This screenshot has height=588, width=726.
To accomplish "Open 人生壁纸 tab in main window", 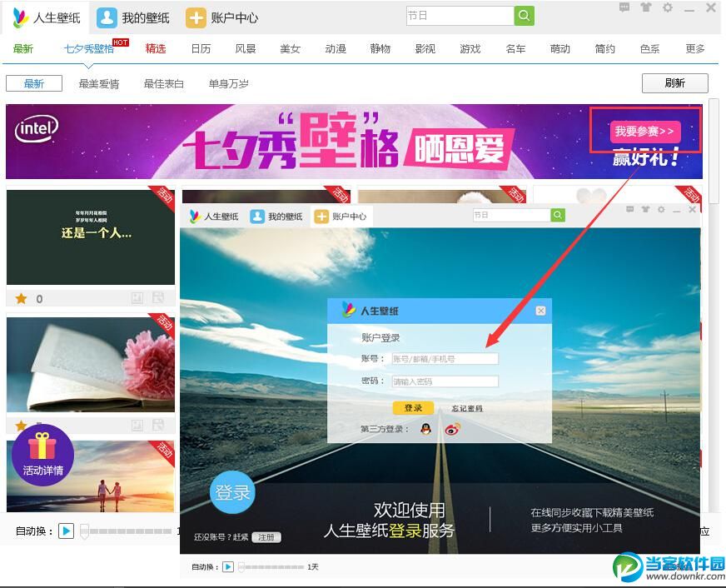I will click(x=47, y=17).
